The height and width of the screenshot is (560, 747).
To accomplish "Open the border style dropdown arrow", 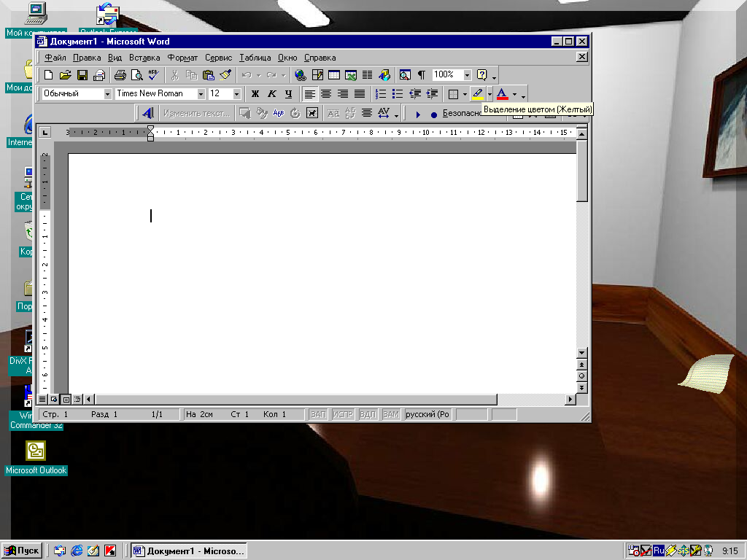I will 465,94.
